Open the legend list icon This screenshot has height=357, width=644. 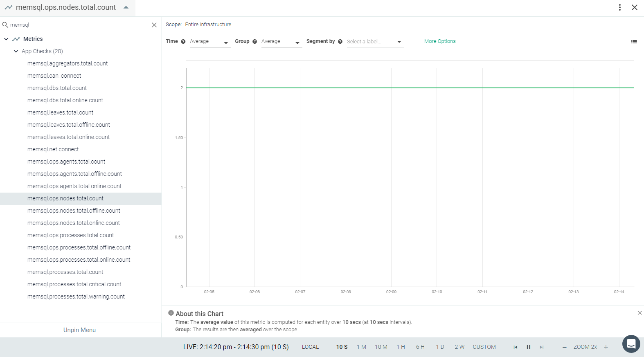click(x=634, y=42)
